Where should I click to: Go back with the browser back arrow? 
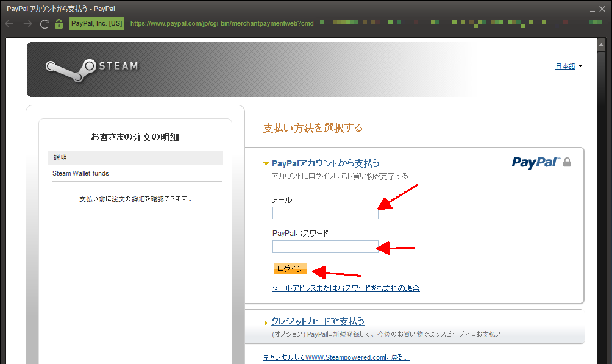click(9, 24)
